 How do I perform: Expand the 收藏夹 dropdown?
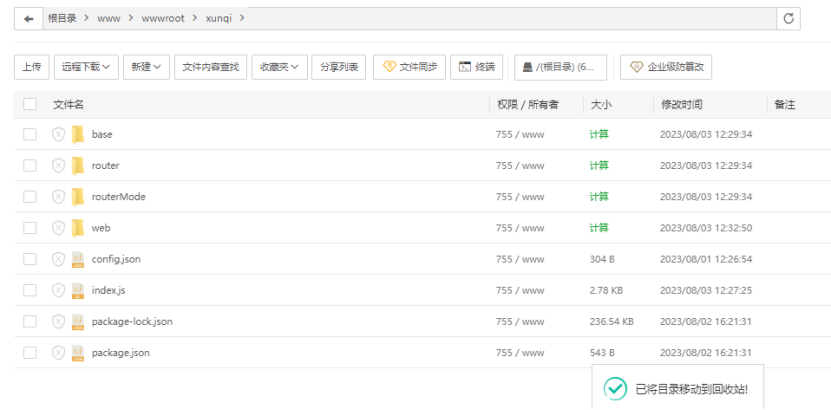pyautogui.click(x=279, y=67)
